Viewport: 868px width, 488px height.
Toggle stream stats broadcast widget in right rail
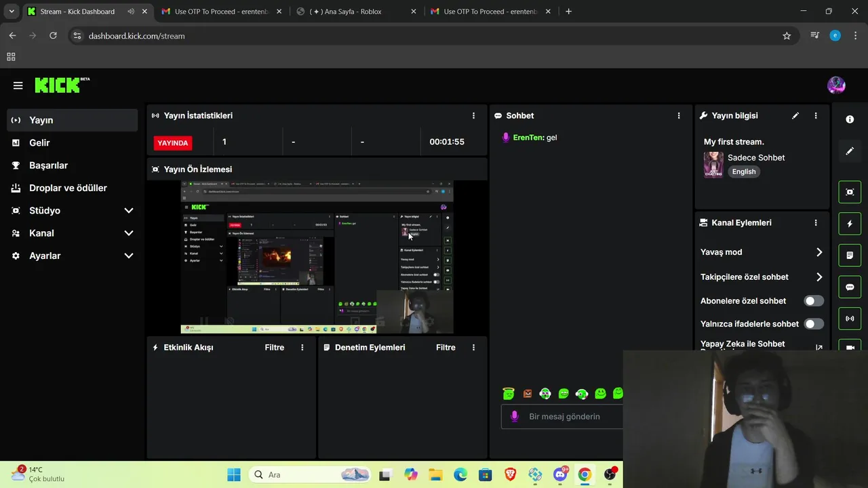[850, 319]
